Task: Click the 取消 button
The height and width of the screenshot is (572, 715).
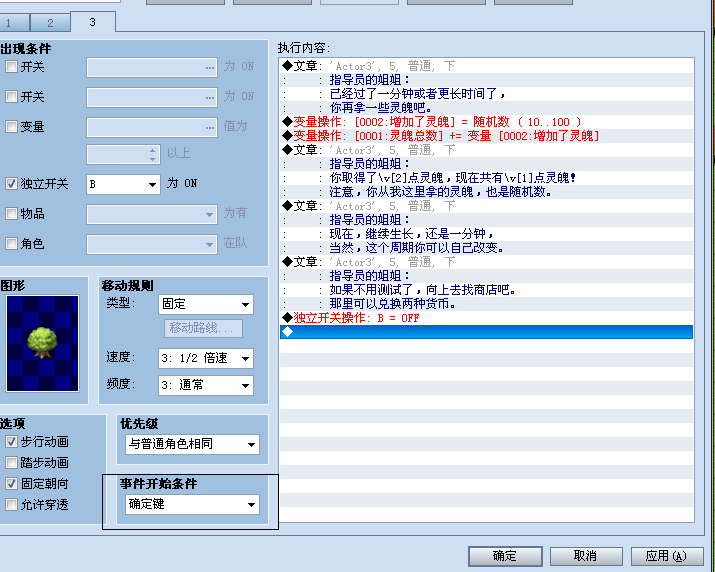Action: [586, 556]
